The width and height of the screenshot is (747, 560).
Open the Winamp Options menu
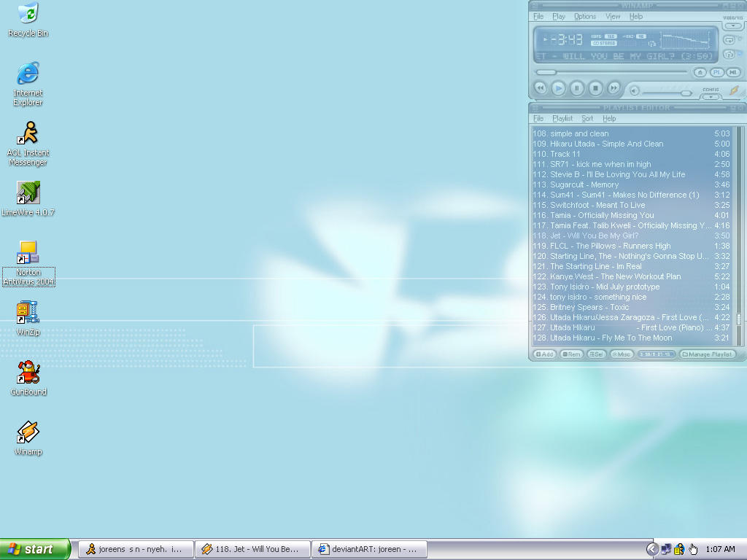585,16
